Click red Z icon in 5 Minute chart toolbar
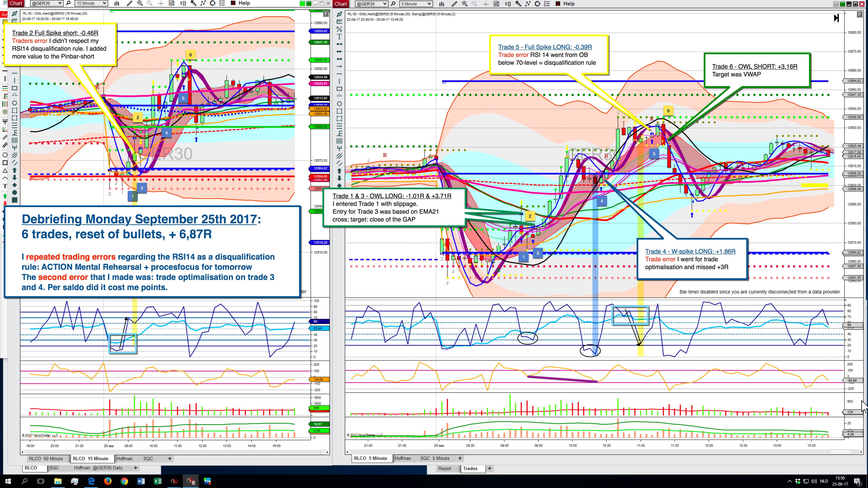The width and height of the screenshot is (868, 488). tap(558, 4)
